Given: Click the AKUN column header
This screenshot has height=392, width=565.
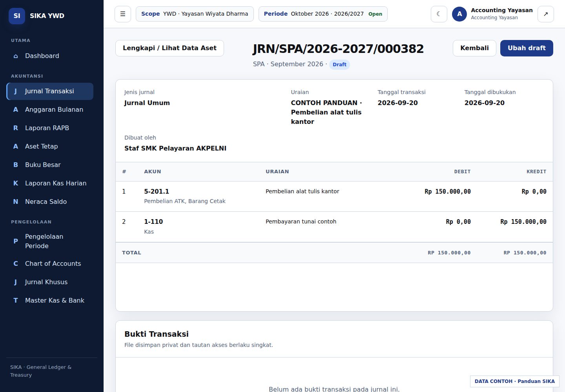Looking at the screenshot, I should pos(153,172).
